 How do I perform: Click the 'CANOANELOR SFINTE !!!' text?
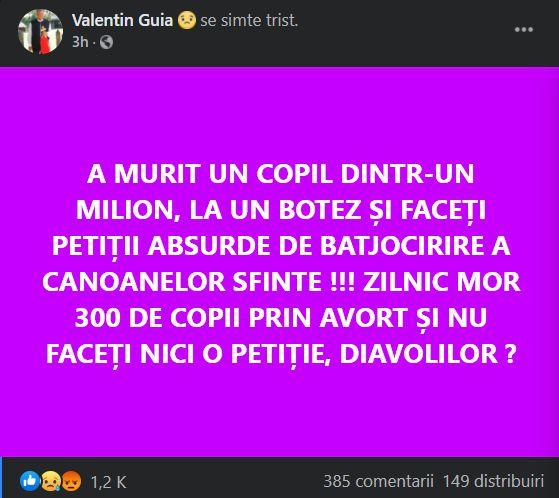point(199,282)
